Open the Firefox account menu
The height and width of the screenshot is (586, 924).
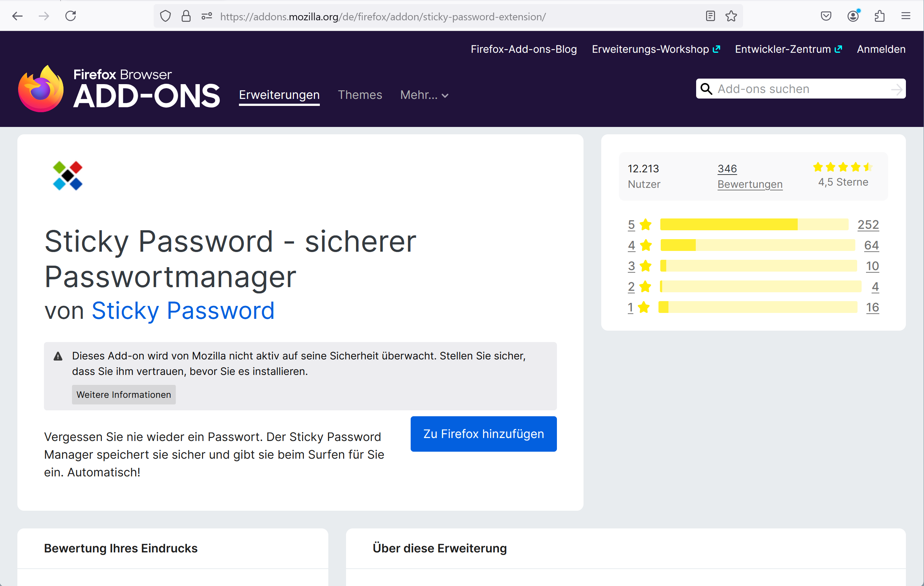point(853,16)
